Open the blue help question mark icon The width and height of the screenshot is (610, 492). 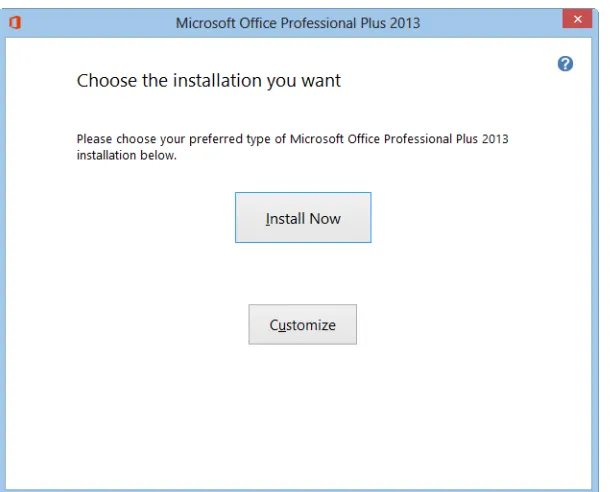point(565,64)
